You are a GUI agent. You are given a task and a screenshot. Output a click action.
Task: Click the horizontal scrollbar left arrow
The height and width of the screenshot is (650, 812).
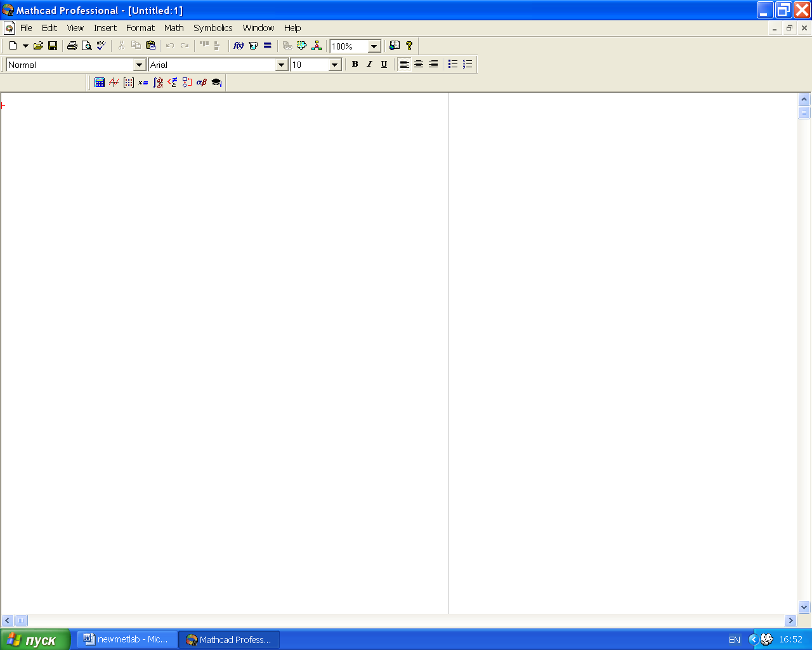coord(8,620)
